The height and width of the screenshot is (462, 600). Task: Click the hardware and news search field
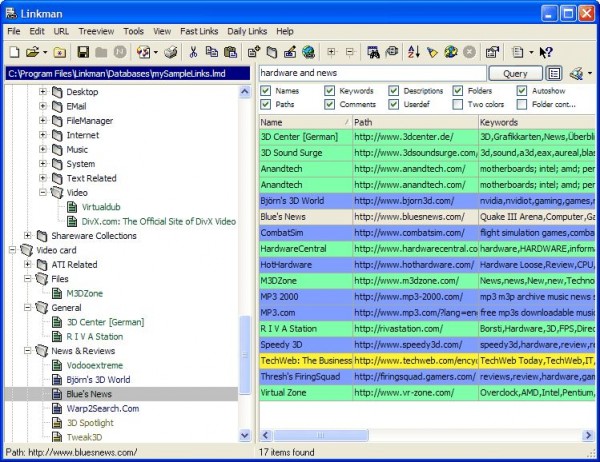[x=372, y=73]
